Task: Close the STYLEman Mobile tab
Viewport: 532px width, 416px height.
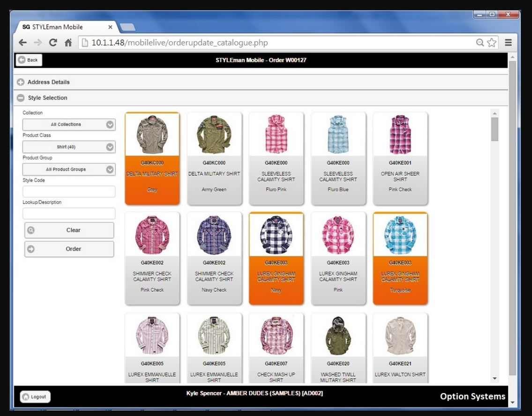Action: (110, 27)
